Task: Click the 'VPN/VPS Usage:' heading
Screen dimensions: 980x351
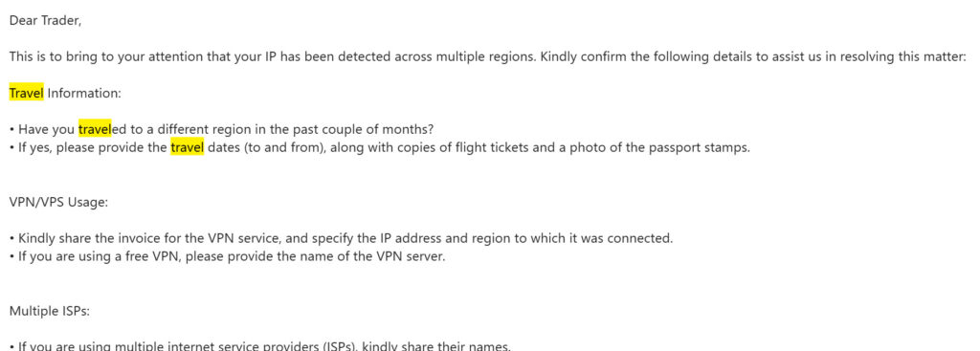Action: 58,203
